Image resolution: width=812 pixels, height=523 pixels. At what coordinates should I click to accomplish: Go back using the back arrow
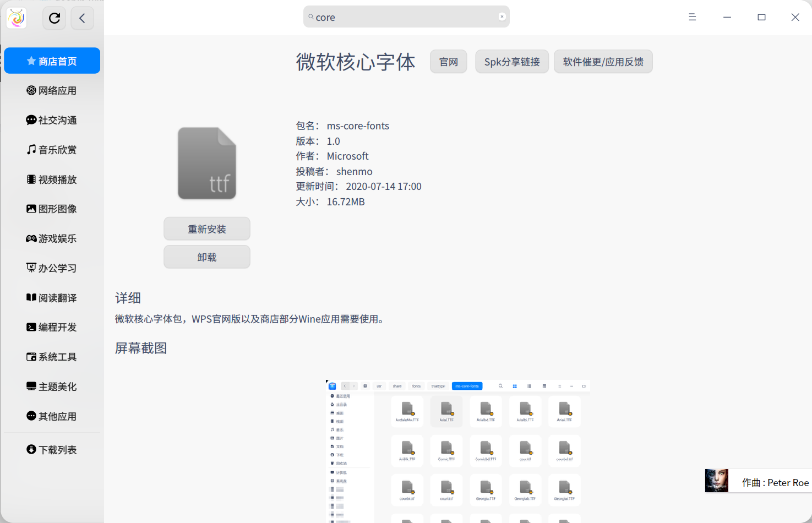coord(82,18)
